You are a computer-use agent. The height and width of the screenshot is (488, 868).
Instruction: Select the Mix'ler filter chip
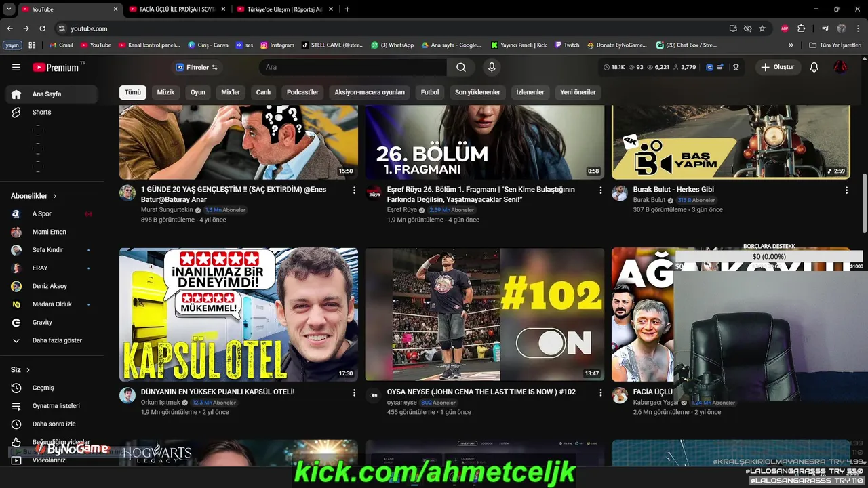click(231, 92)
